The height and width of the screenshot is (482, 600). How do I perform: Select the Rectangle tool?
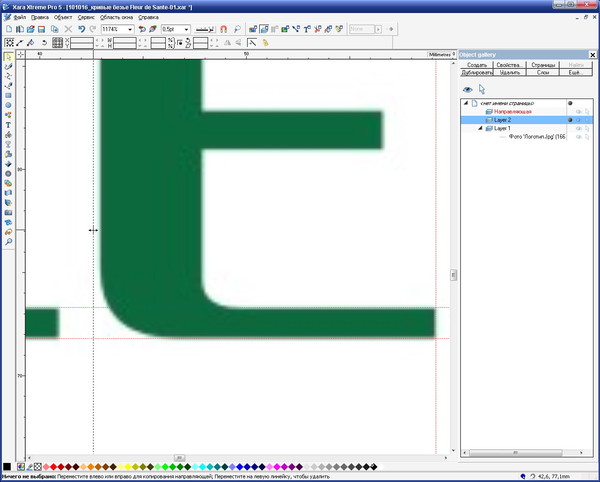8,96
